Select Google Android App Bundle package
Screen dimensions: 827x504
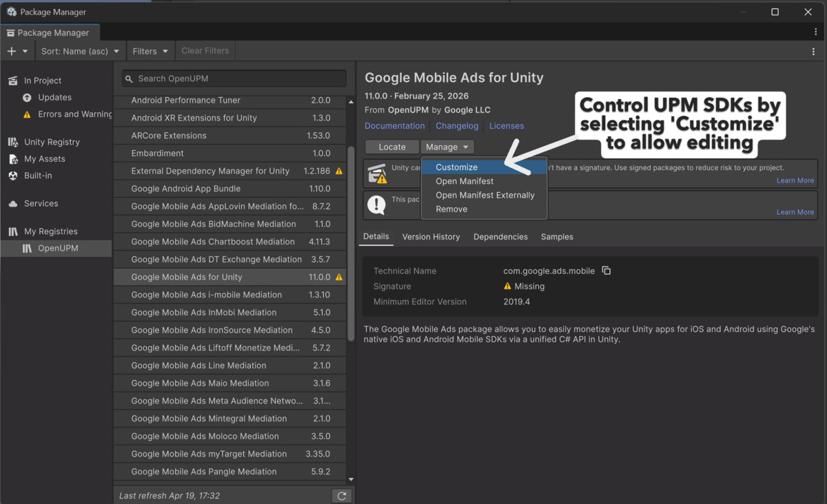click(x=230, y=189)
